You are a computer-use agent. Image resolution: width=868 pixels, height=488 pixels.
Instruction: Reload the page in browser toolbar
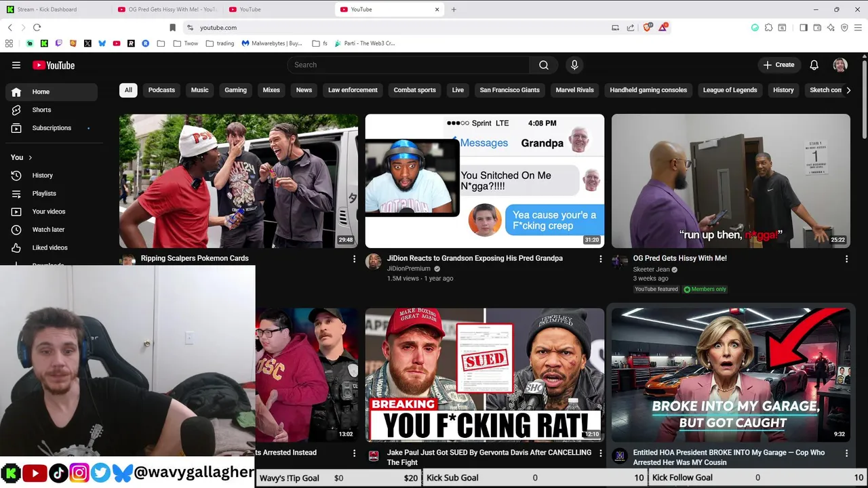(37, 27)
